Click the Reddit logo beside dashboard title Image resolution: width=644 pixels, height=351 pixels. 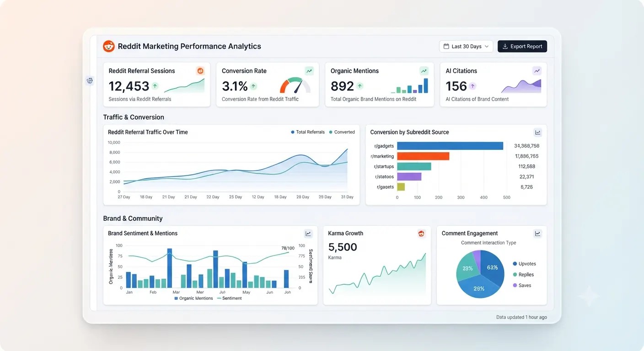(x=109, y=46)
